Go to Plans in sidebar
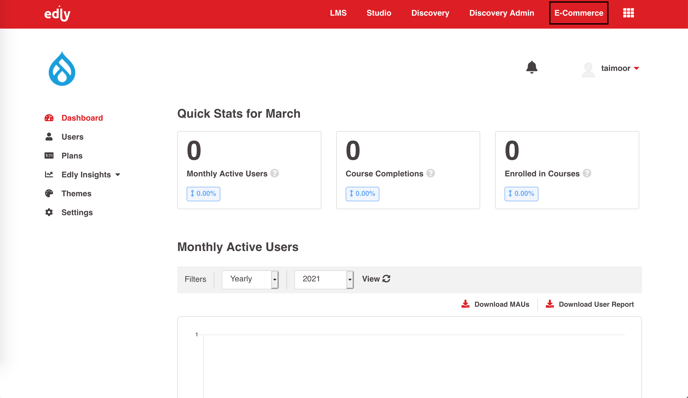688x398 pixels. click(72, 155)
